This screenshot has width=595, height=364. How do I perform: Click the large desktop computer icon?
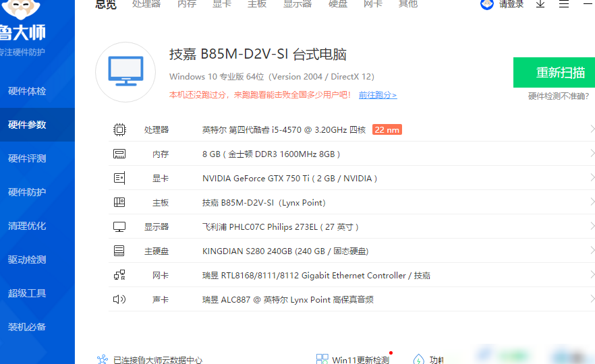point(125,72)
